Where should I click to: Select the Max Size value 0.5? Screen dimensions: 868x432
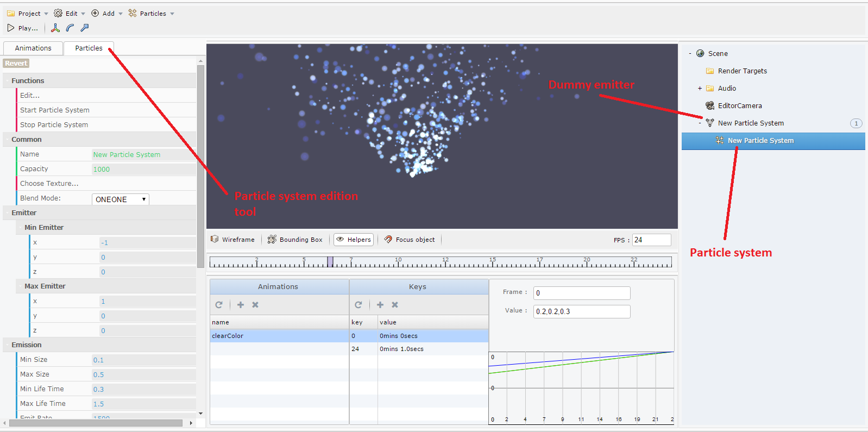[x=143, y=374]
